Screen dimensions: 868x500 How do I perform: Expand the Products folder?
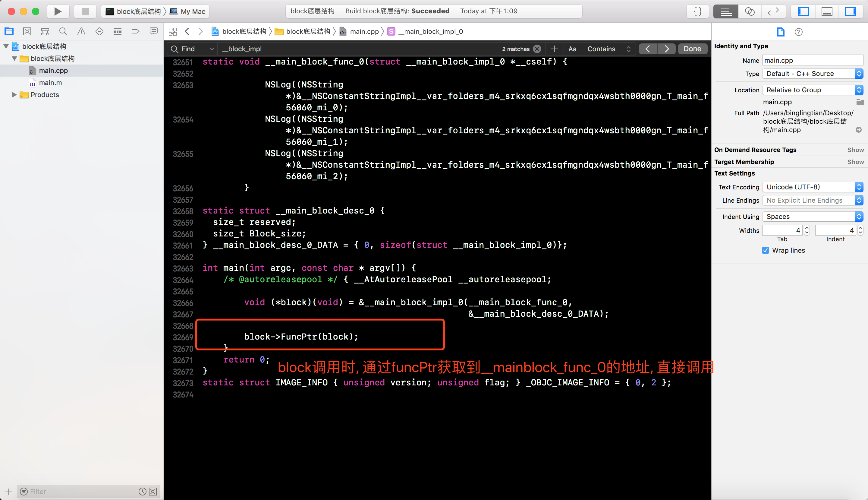point(14,95)
